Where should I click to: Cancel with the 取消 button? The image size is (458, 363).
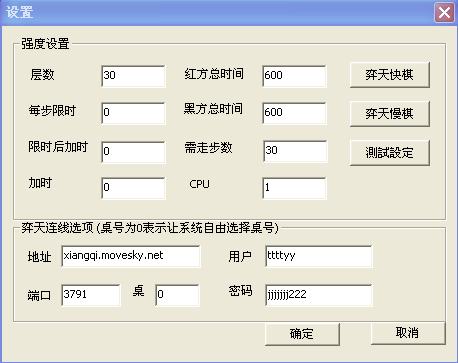[408, 333]
